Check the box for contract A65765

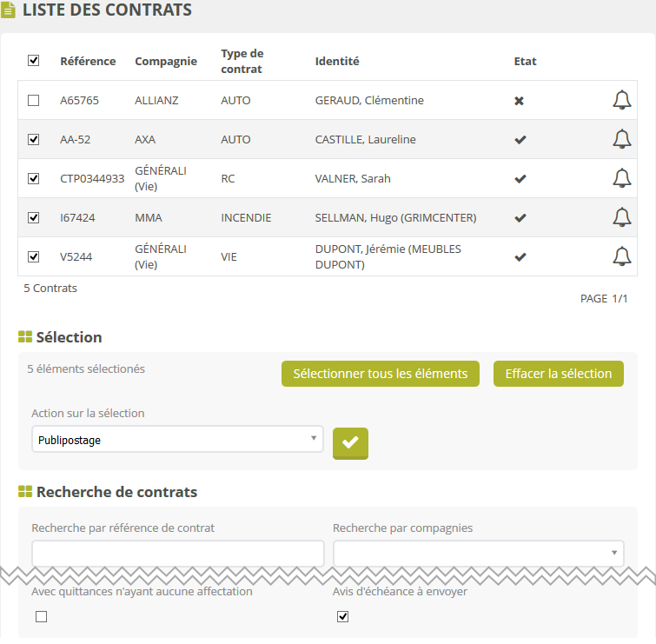pyautogui.click(x=34, y=101)
